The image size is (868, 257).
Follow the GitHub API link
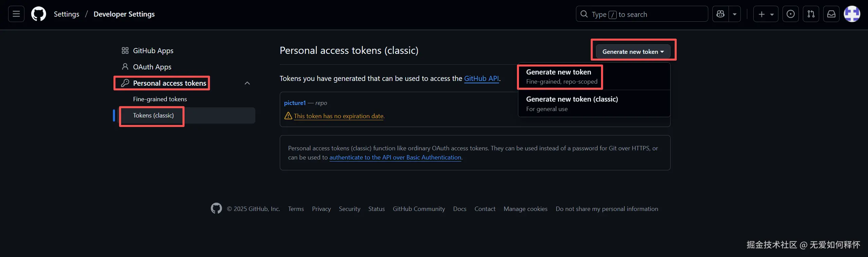tap(481, 79)
